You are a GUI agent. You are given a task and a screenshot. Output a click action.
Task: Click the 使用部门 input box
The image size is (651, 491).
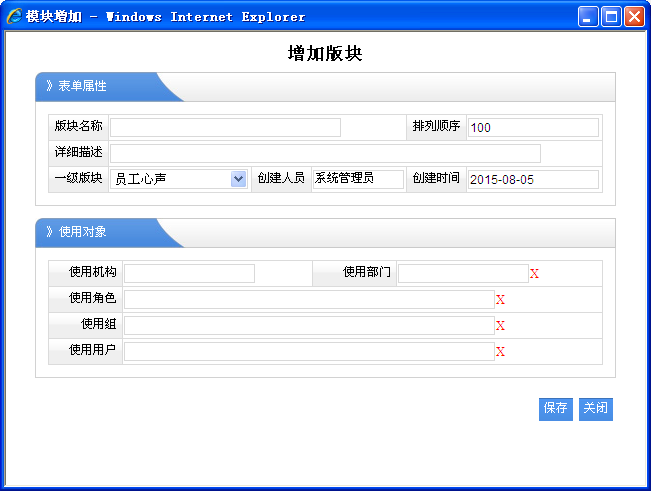coord(463,274)
